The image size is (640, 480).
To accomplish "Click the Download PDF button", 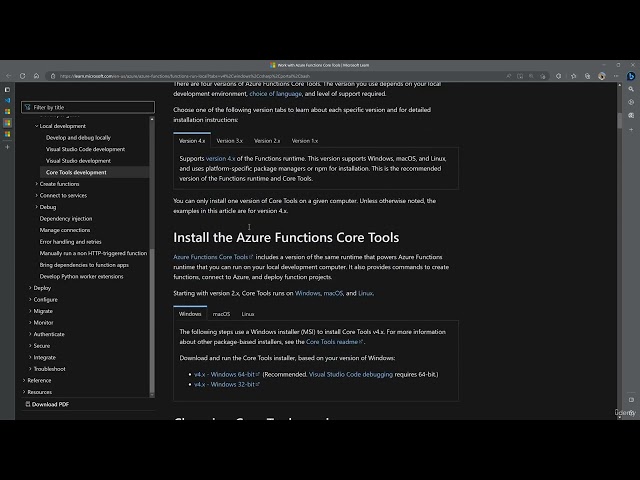I will 47,404.
